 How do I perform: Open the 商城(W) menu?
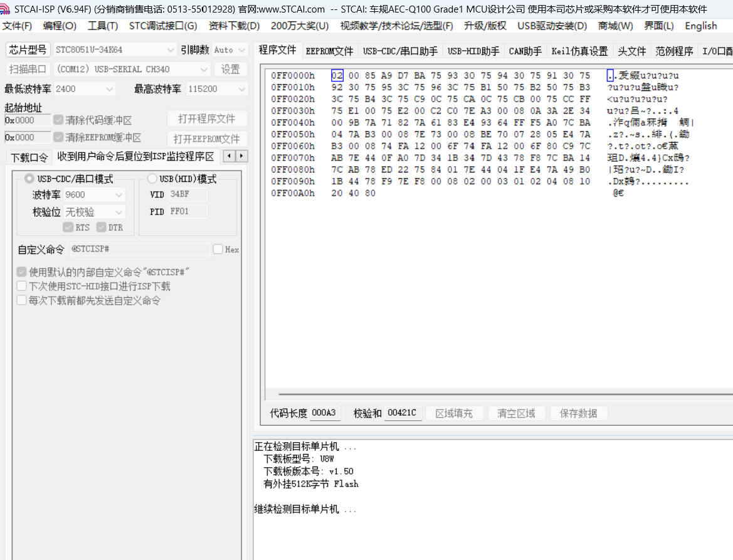point(616,26)
